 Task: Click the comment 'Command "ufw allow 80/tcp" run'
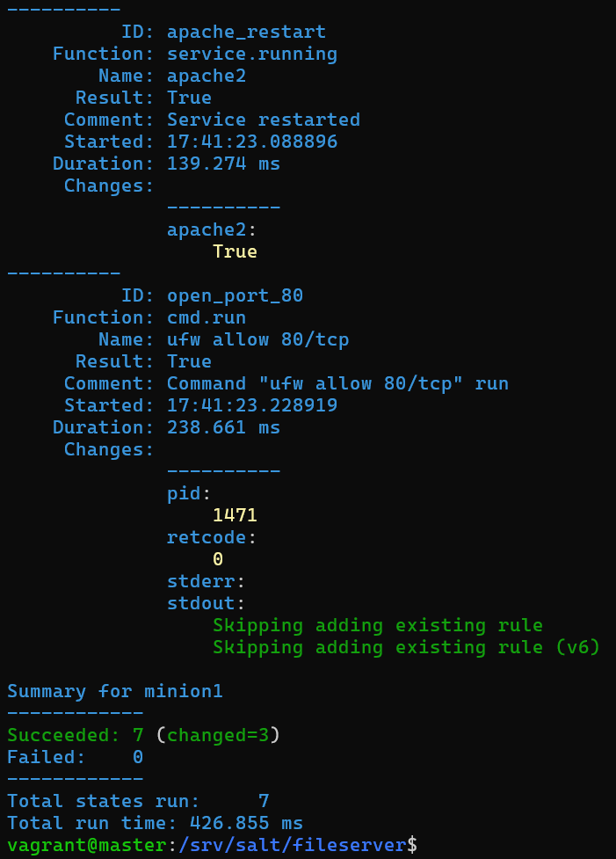(337, 384)
